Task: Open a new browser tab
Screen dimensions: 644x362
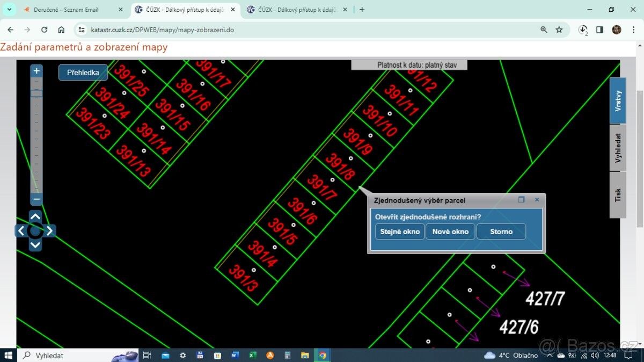Action: pos(362,10)
